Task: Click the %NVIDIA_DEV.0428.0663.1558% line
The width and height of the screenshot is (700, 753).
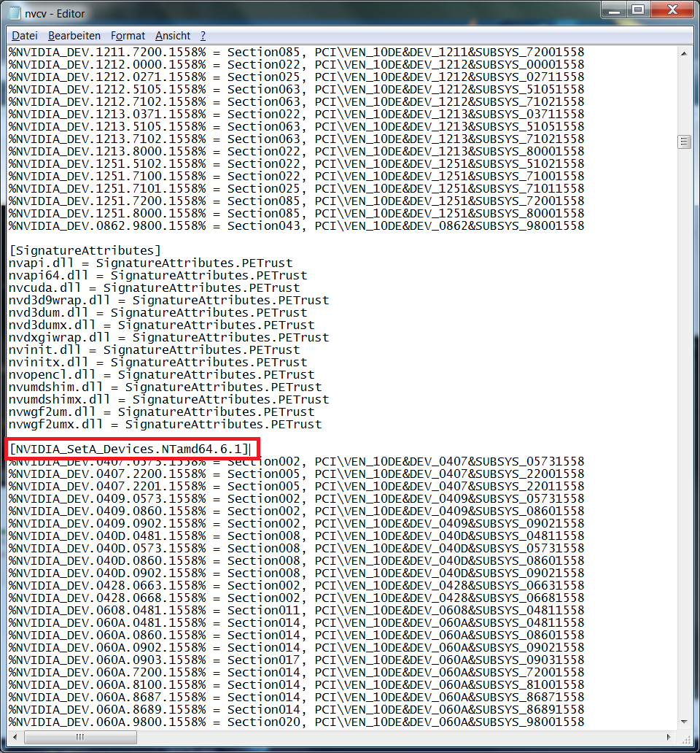Action: (297, 586)
